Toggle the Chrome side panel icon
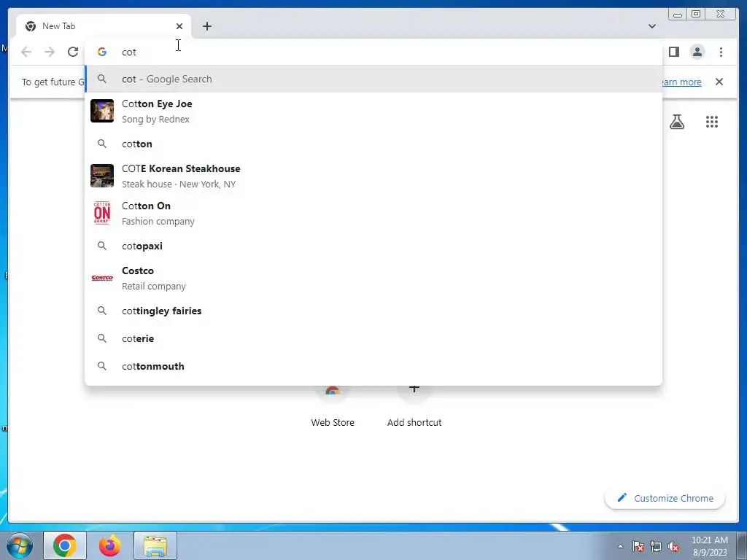This screenshot has height=560, width=747. click(x=673, y=52)
